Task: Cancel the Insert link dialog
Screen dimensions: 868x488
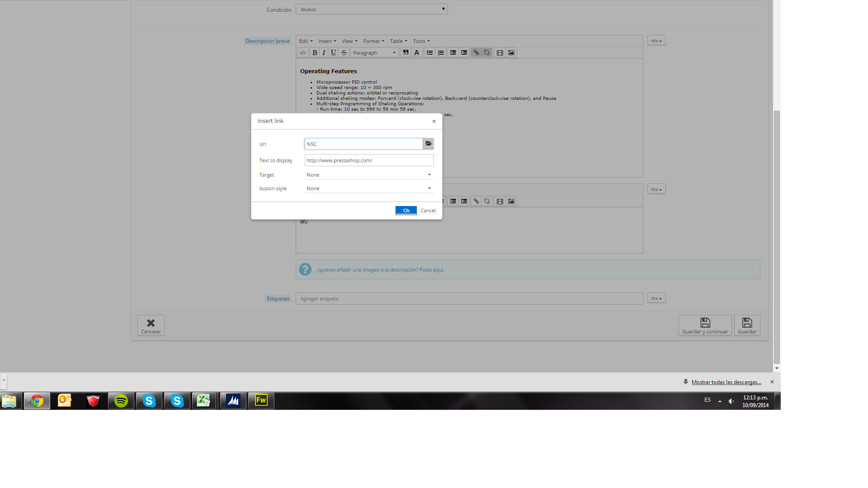Action: tap(428, 211)
